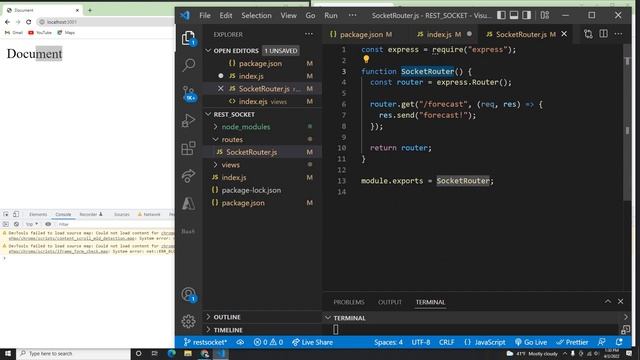640x360 pixels.
Task: Open the View menu
Action: coord(289,16)
